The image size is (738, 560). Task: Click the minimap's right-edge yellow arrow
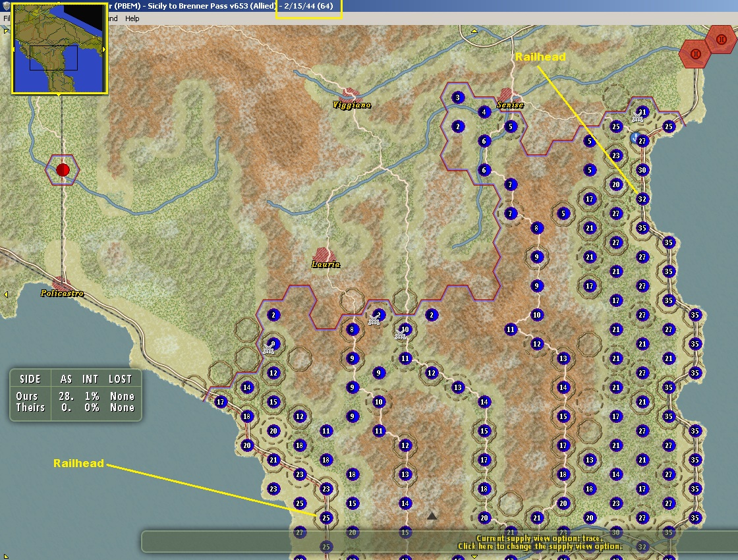pyautogui.click(x=104, y=49)
